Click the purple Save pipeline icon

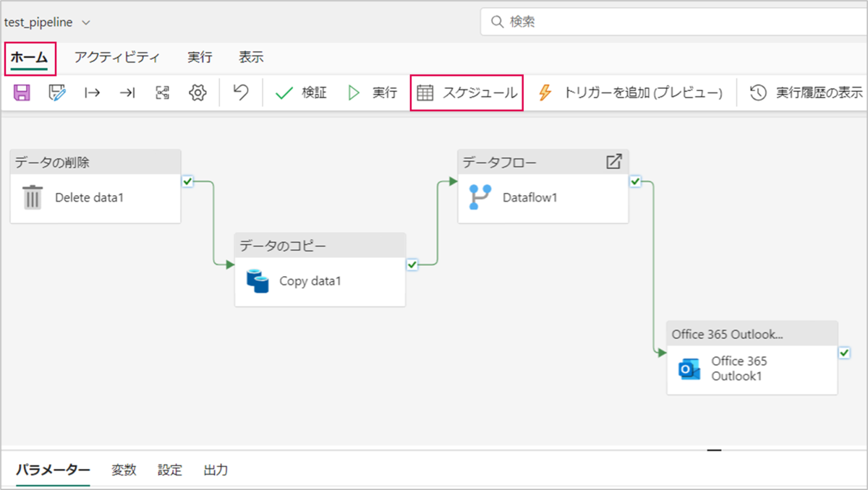[x=22, y=93]
